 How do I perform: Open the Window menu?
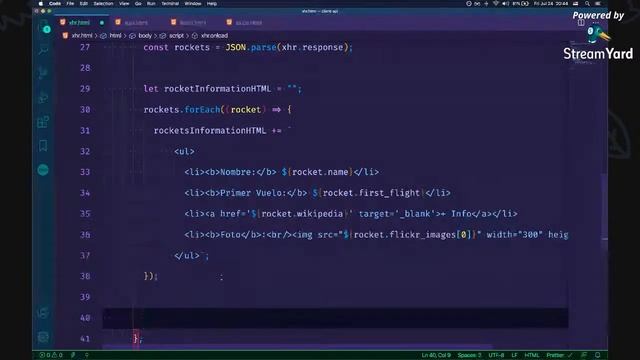click(193, 3)
